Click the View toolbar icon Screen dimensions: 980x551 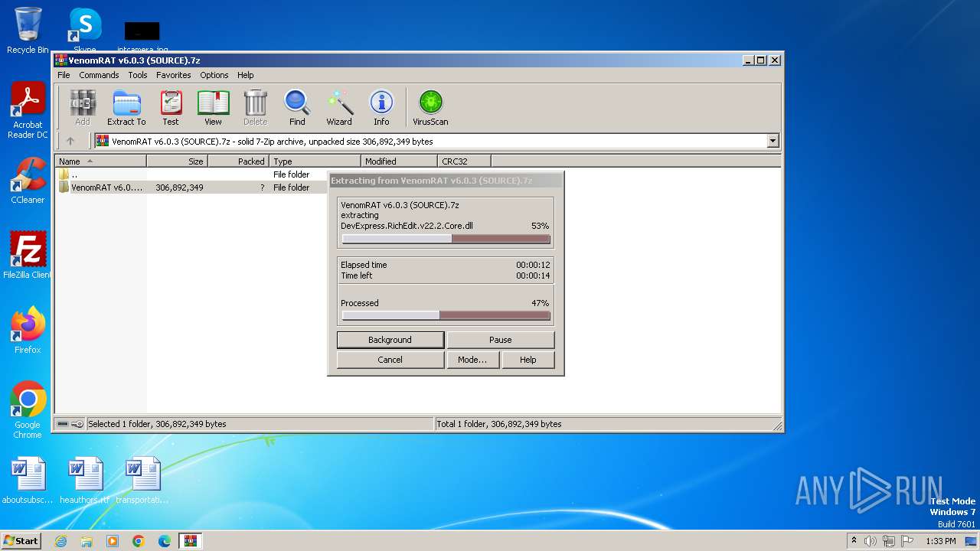click(x=213, y=108)
